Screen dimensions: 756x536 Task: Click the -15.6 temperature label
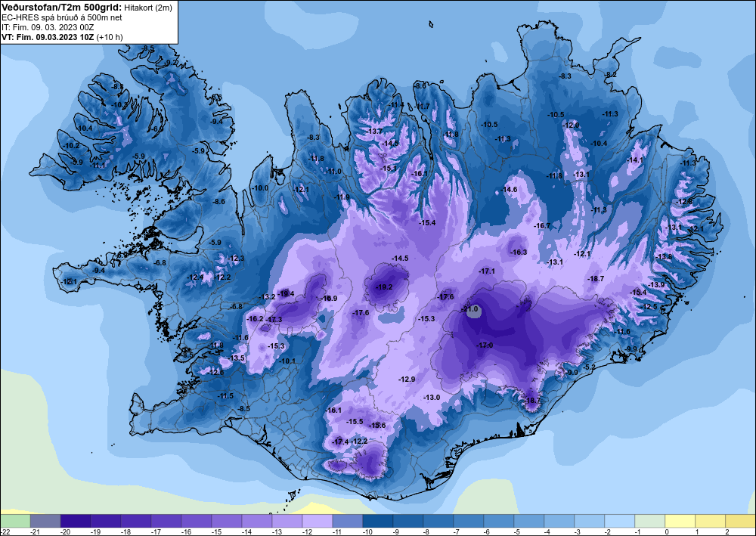click(x=377, y=425)
